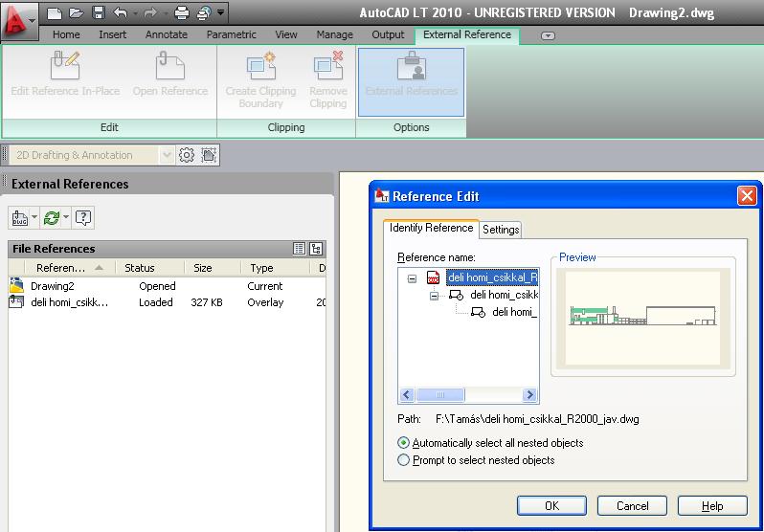Click the Open file folder icon
This screenshot has height=532, width=764.
pyautogui.click(x=76, y=12)
